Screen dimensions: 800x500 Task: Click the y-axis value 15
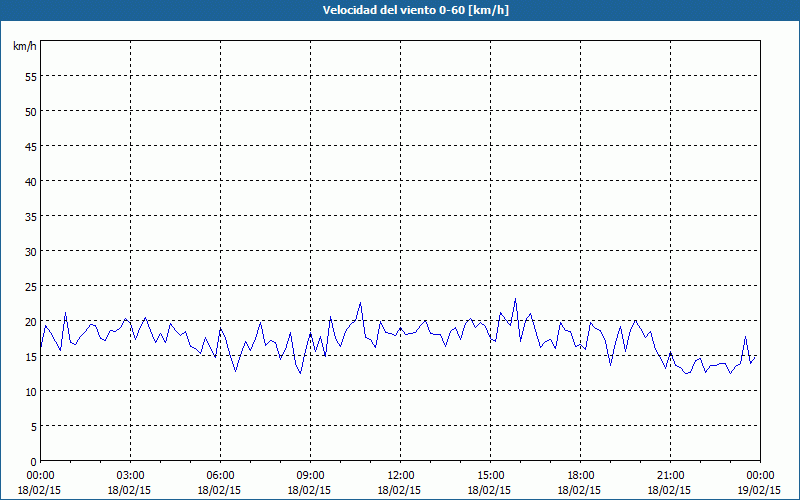tap(31, 357)
